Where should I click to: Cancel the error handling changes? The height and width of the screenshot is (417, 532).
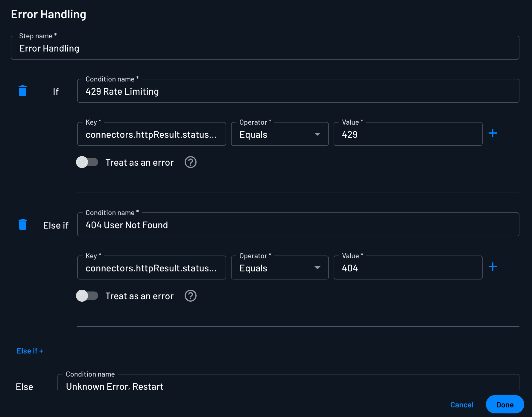[x=462, y=405]
